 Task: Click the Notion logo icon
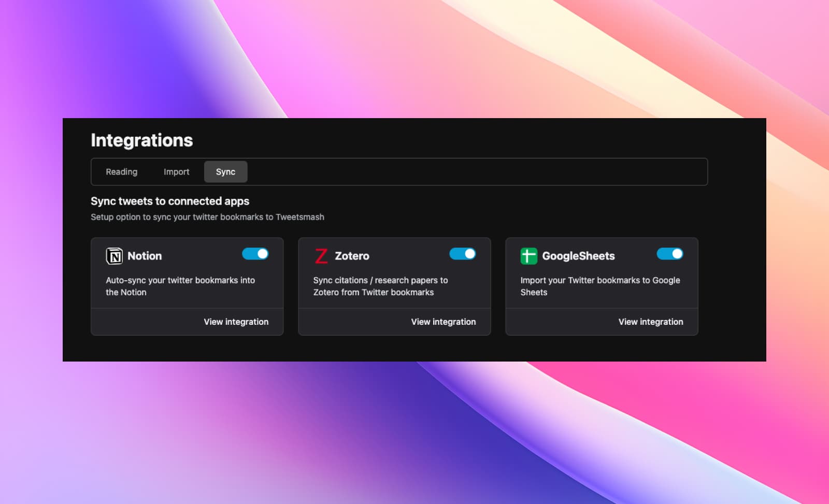click(x=114, y=256)
